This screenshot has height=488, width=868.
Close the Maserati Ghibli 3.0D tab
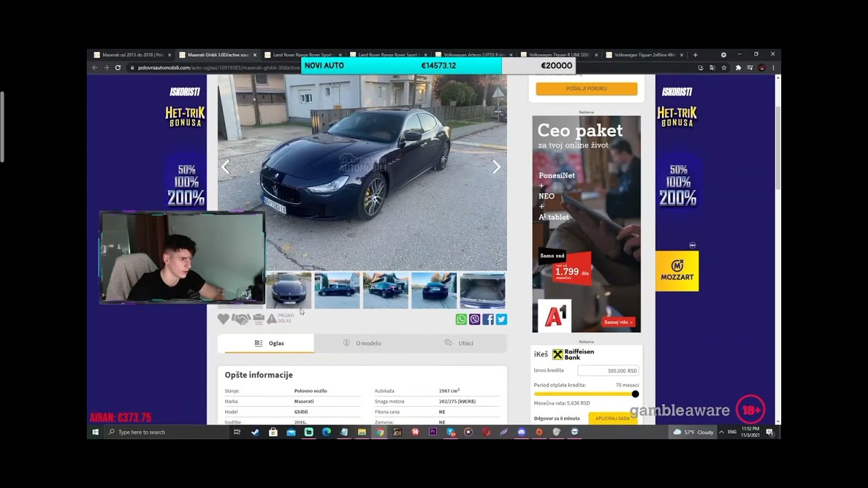(x=255, y=55)
